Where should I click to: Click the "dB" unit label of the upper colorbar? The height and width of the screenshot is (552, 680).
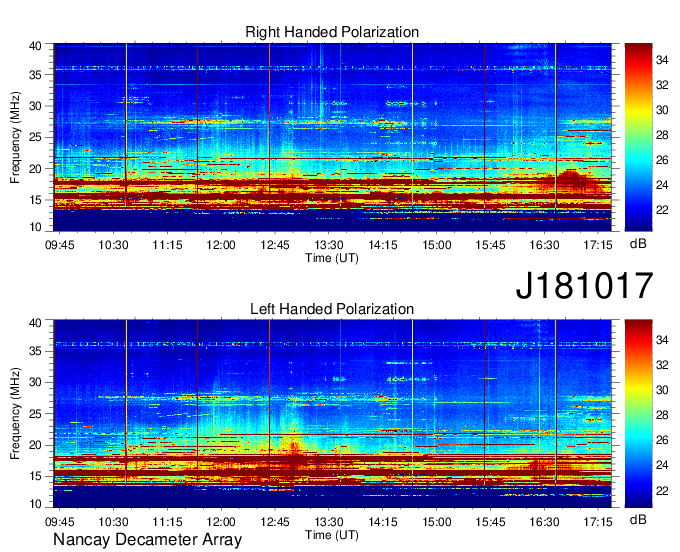pos(638,244)
